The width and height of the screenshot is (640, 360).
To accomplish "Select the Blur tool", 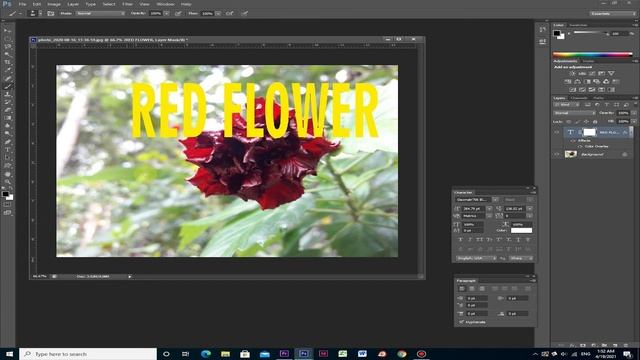I will pos(7,126).
